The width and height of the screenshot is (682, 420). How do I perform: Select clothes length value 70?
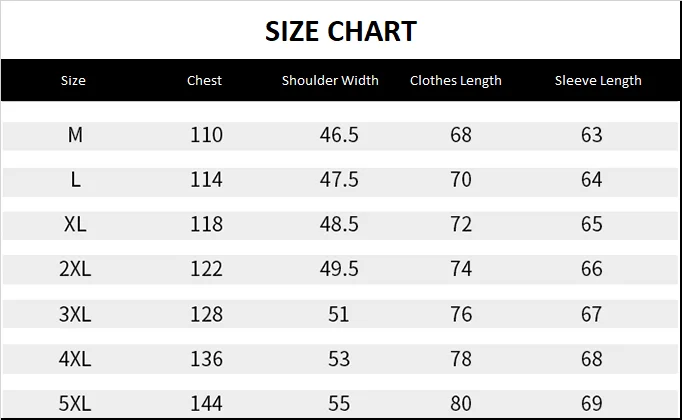tap(461, 180)
